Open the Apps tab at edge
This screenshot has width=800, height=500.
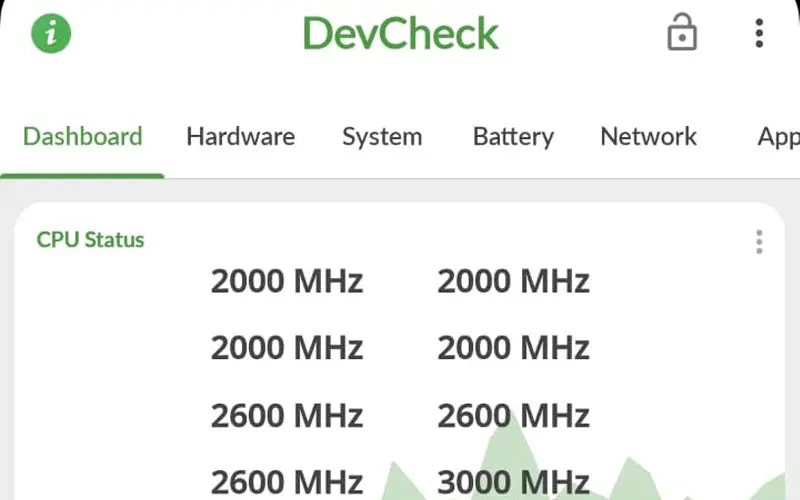pos(779,137)
